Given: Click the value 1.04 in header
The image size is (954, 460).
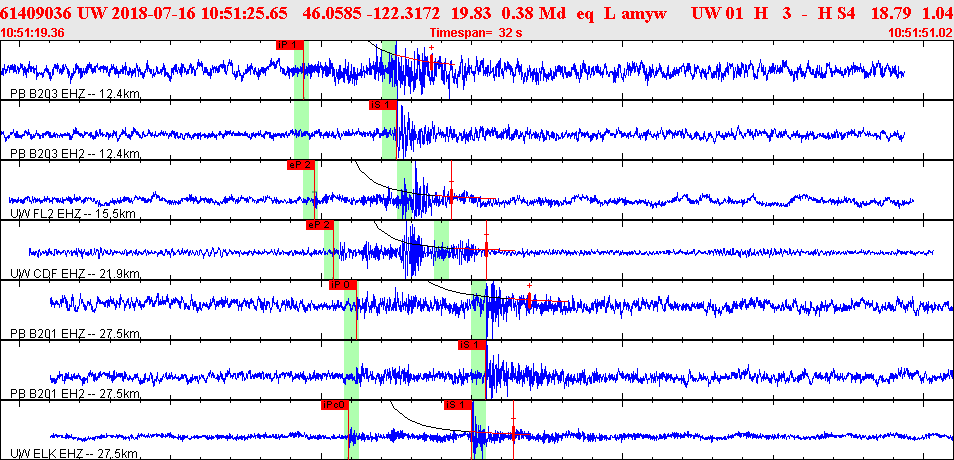Looking at the screenshot, I should (936, 14).
